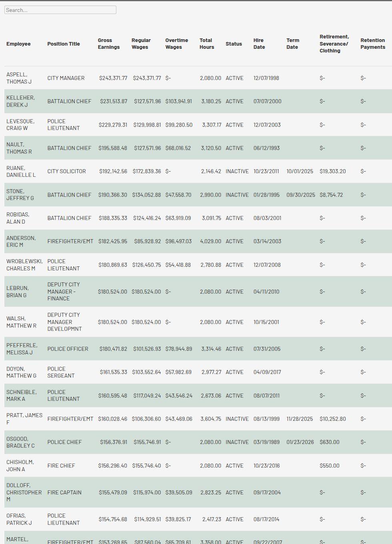This screenshot has width=392, height=544.
Task: Sort by Employee column header
Action: [x=18, y=44]
